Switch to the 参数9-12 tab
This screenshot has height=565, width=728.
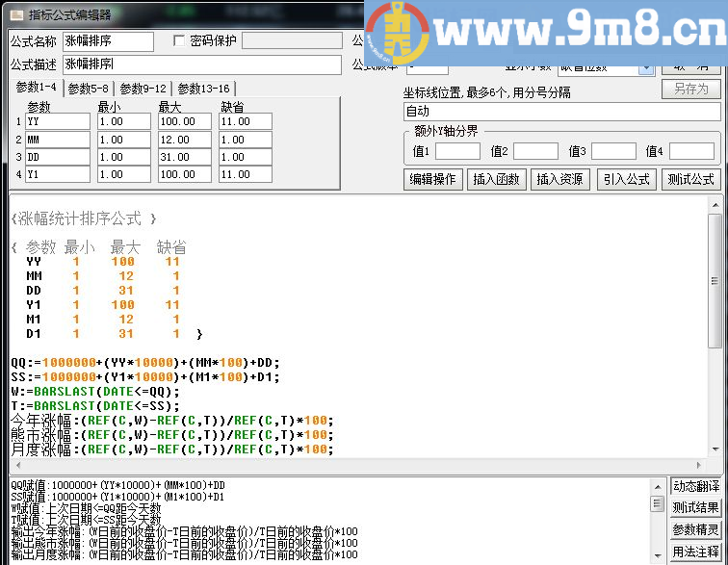point(143,89)
